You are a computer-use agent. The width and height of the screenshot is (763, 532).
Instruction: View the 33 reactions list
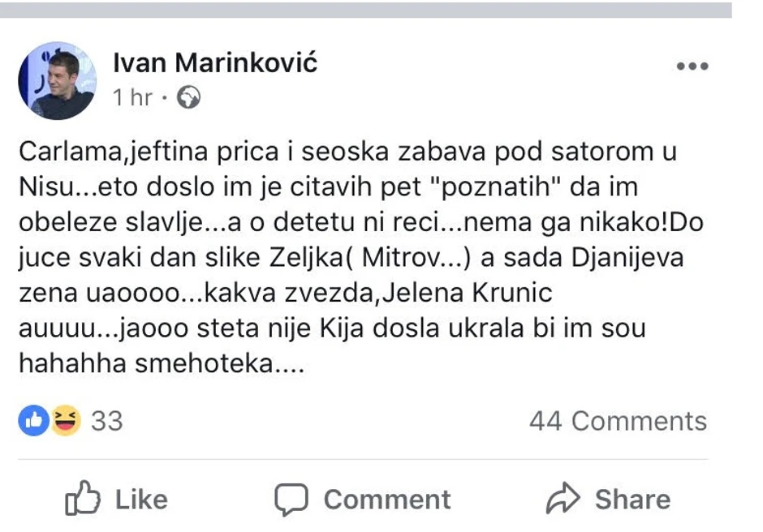coord(107,421)
